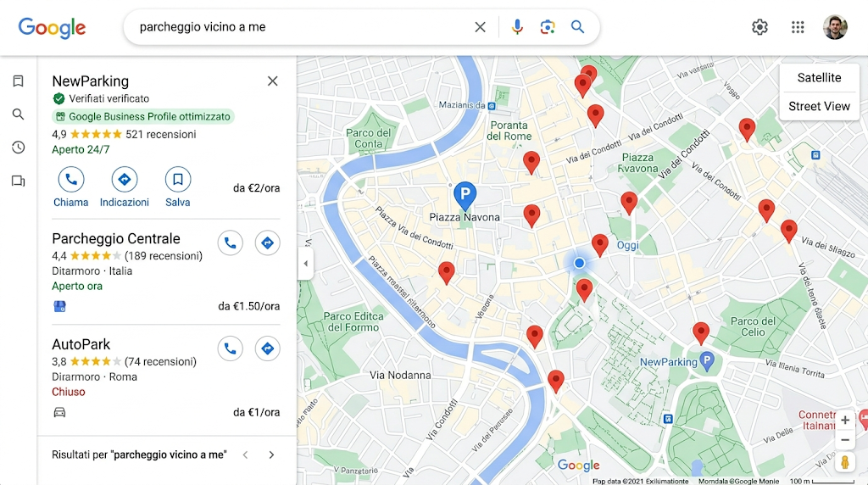Click the da €1.50/ora price
The width and height of the screenshot is (868, 485).
(x=249, y=306)
